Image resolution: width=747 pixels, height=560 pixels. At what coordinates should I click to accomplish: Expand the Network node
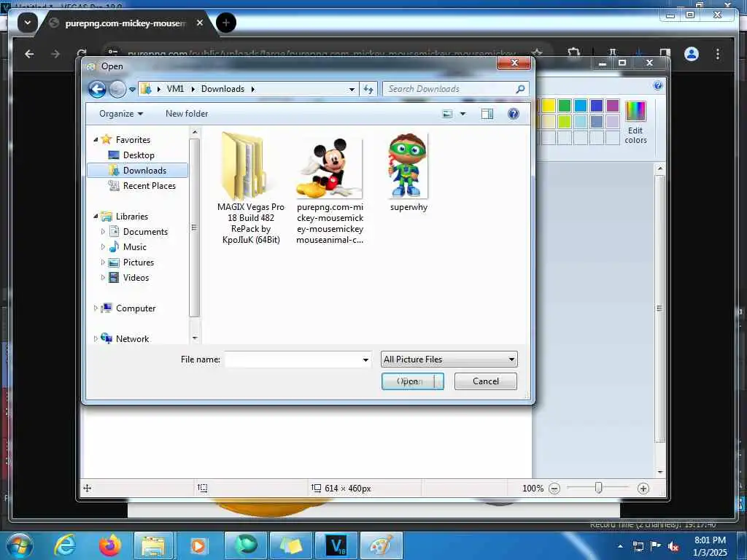(96, 338)
